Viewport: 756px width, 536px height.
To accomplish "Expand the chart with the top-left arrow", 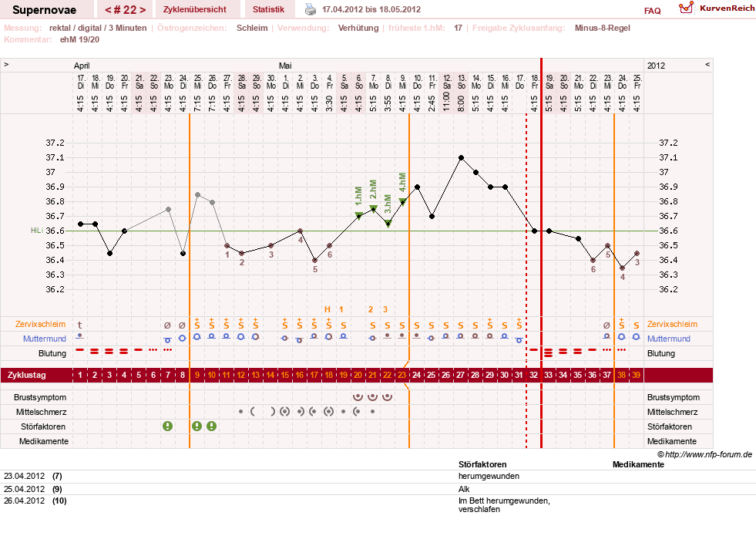I will click(x=6, y=64).
